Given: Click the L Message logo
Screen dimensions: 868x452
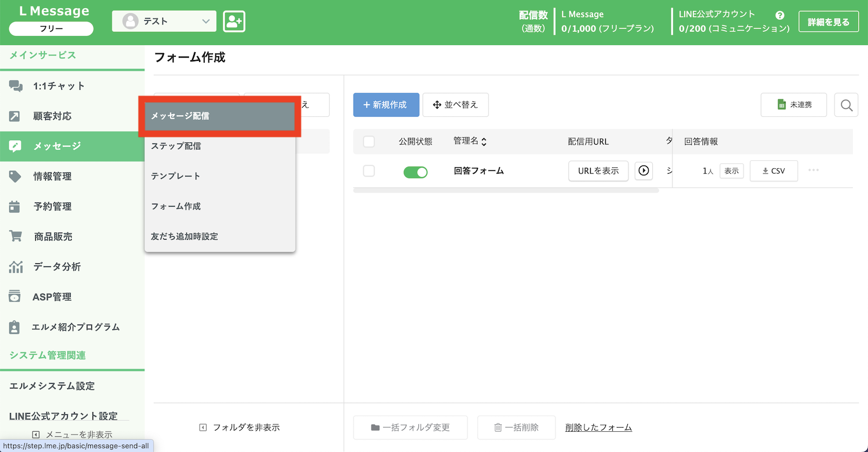Looking at the screenshot, I should click(54, 11).
